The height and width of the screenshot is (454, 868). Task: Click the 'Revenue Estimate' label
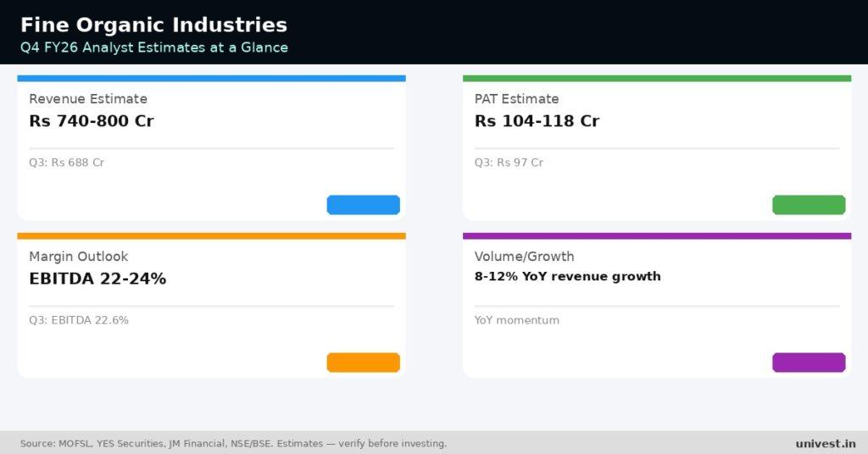click(x=88, y=99)
